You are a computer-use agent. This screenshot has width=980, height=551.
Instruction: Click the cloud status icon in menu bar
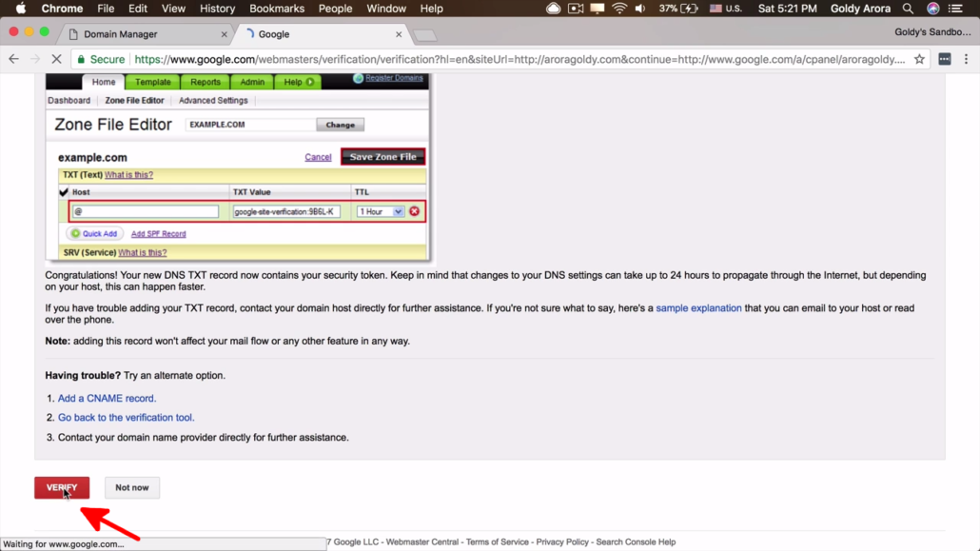click(553, 9)
